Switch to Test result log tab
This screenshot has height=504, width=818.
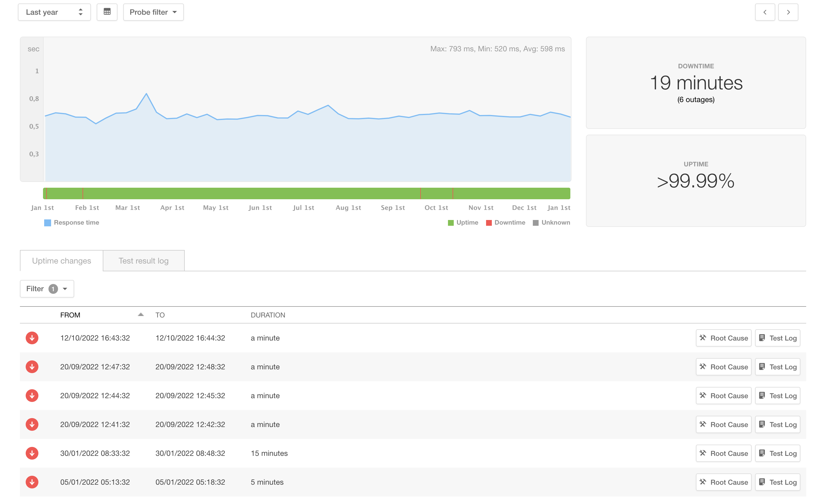pyautogui.click(x=143, y=261)
